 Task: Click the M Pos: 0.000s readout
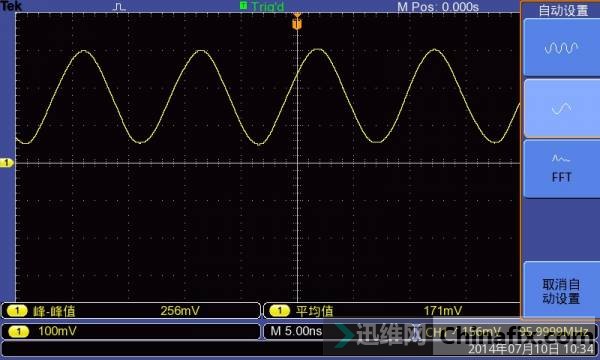(x=438, y=7)
